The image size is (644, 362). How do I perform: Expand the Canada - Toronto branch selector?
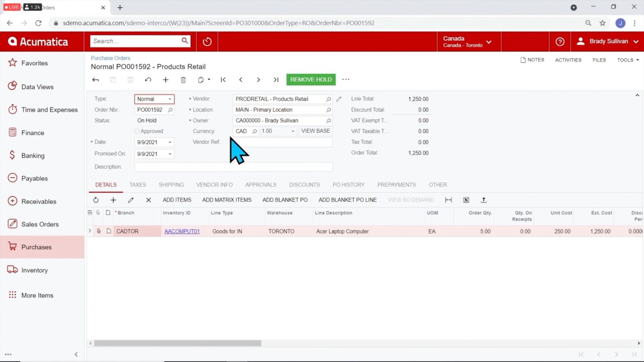point(488,41)
